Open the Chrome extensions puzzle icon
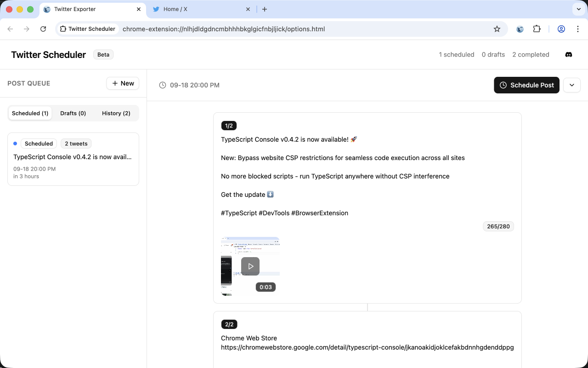This screenshot has height=368, width=588. point(537,29)
